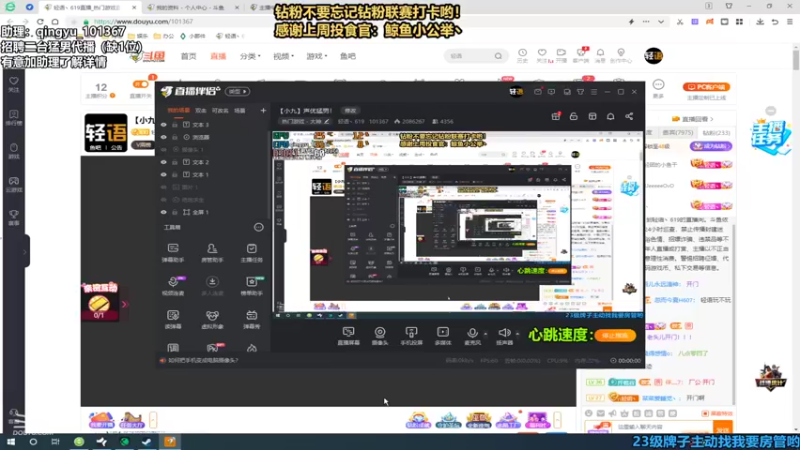The image size is (800, 450).
Task: Open 读弹幕 tool in toolbox
Action: (173, 319)
